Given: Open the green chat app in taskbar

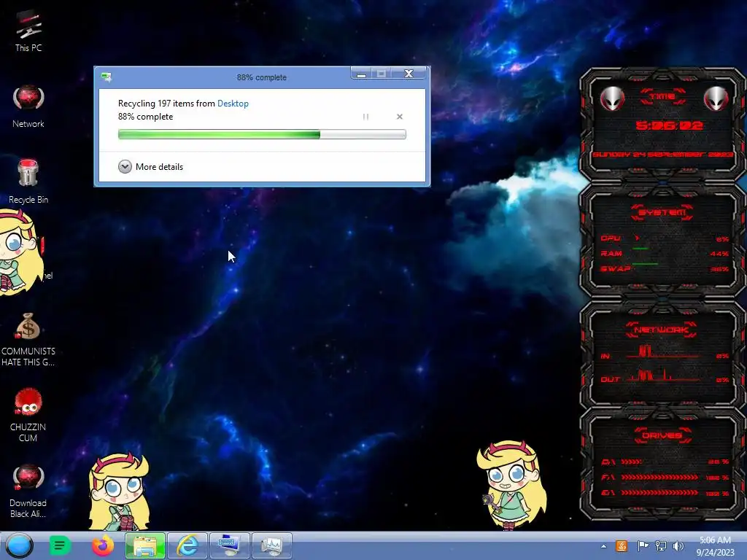Looking at the screenshot, I should 60,545.
